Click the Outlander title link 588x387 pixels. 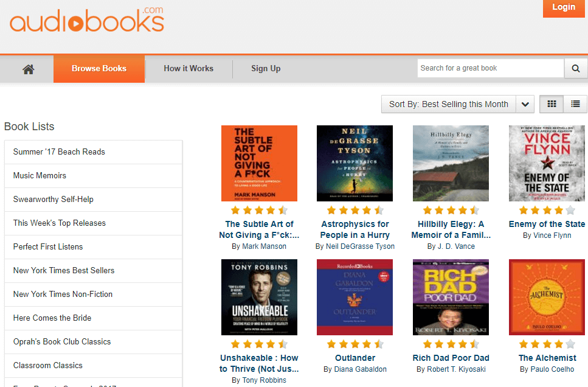[355, 358]
